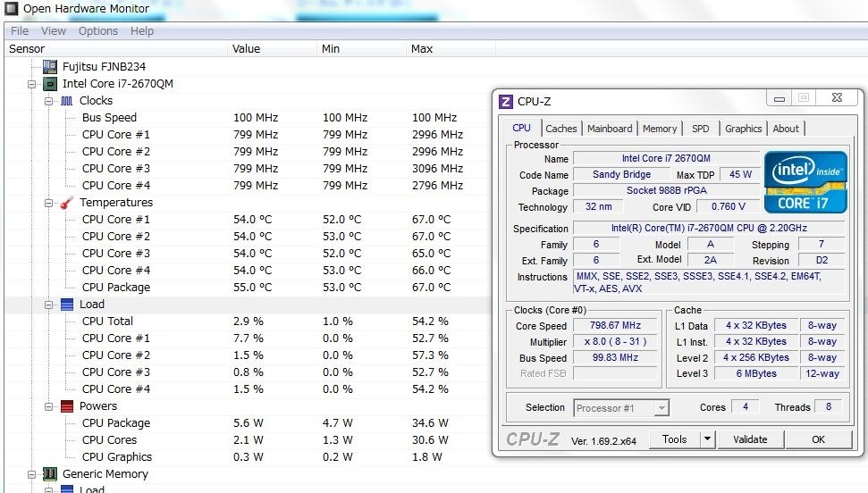Switch to the SPD tab in CPU-Z
The height and width of the screenshot is (493, 868).
point(700,129)
